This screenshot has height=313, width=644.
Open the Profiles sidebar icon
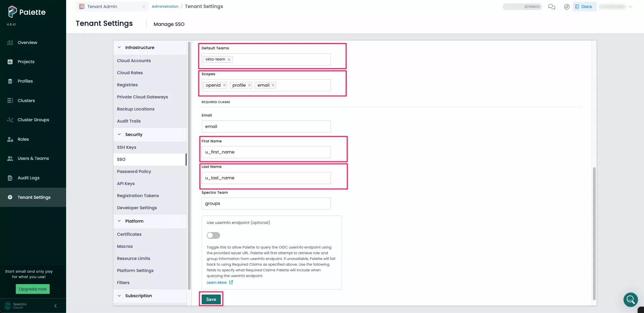[x=10, y=81]
